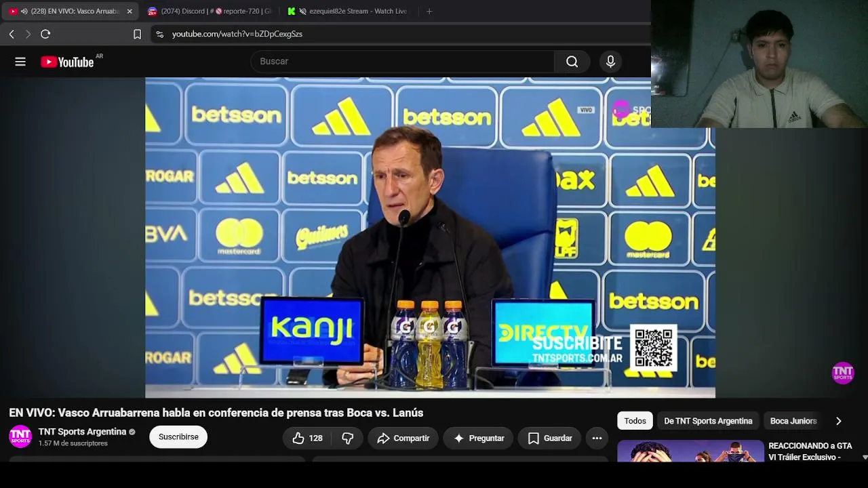Open TNT Sports Argentina channel avatar
This screenshot has height=488, width=868.
click(x=20, y=436)
